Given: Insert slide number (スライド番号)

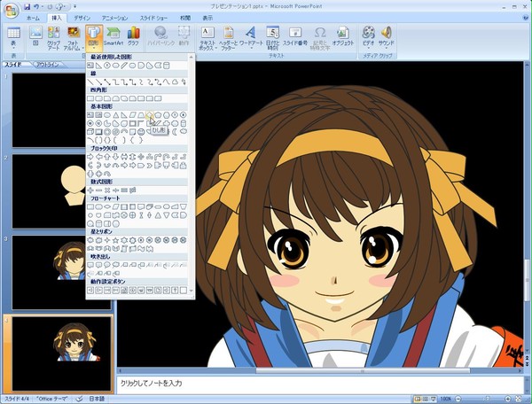Looking at the screenshot, I should [x=295, y=36].
